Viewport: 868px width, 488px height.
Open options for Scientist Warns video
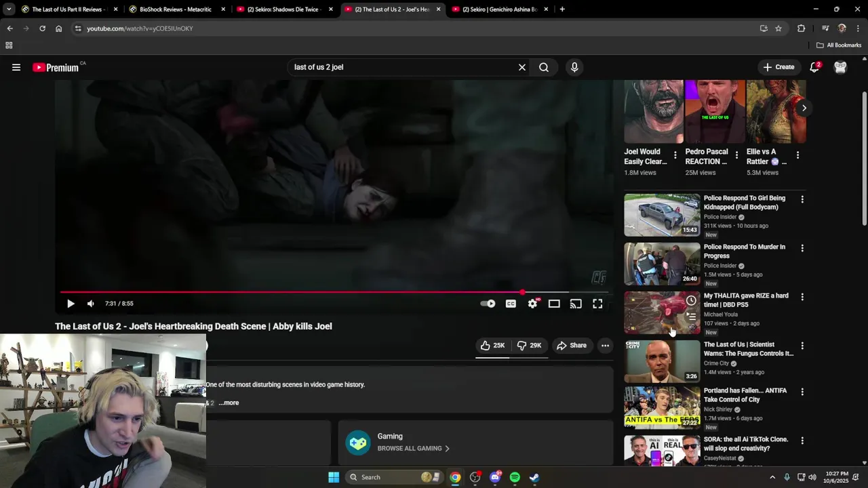coord(802,346)
